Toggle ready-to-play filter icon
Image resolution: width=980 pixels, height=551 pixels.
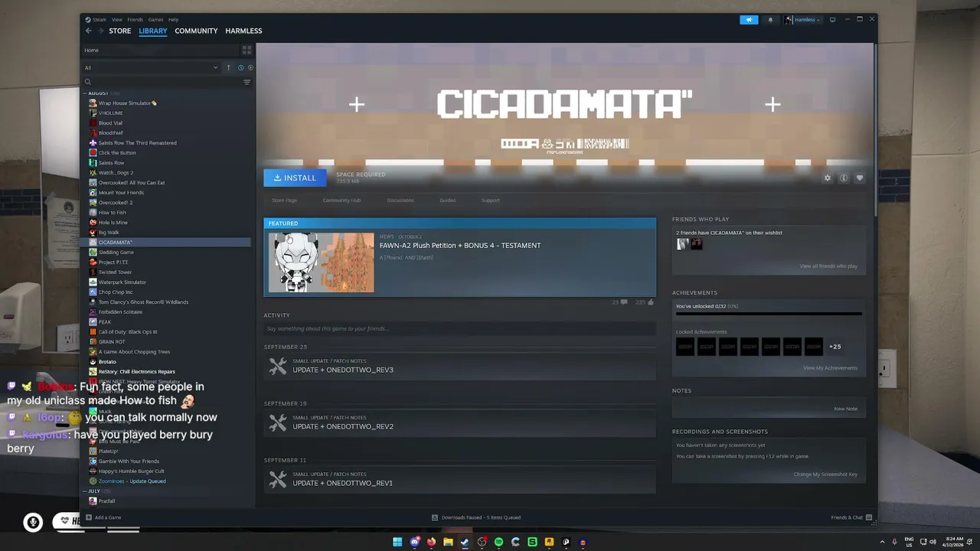(x=250, y=67)
